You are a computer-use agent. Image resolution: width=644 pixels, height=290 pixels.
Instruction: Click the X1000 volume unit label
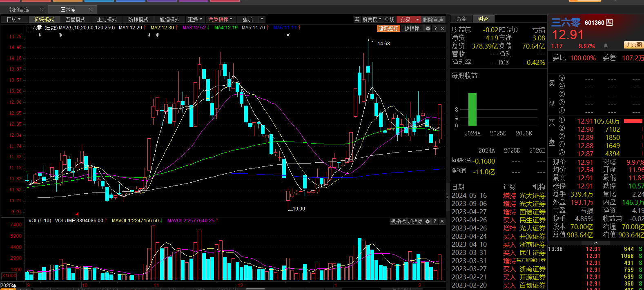point(9,276)
